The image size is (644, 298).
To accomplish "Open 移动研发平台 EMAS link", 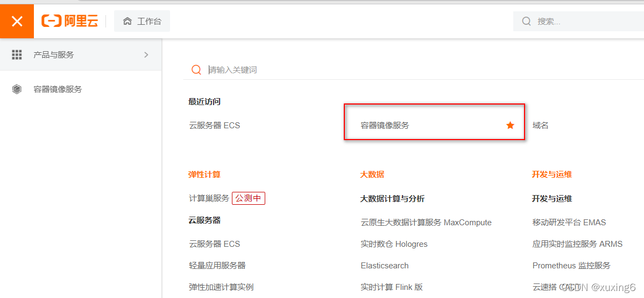I will [x=569, y=223].
